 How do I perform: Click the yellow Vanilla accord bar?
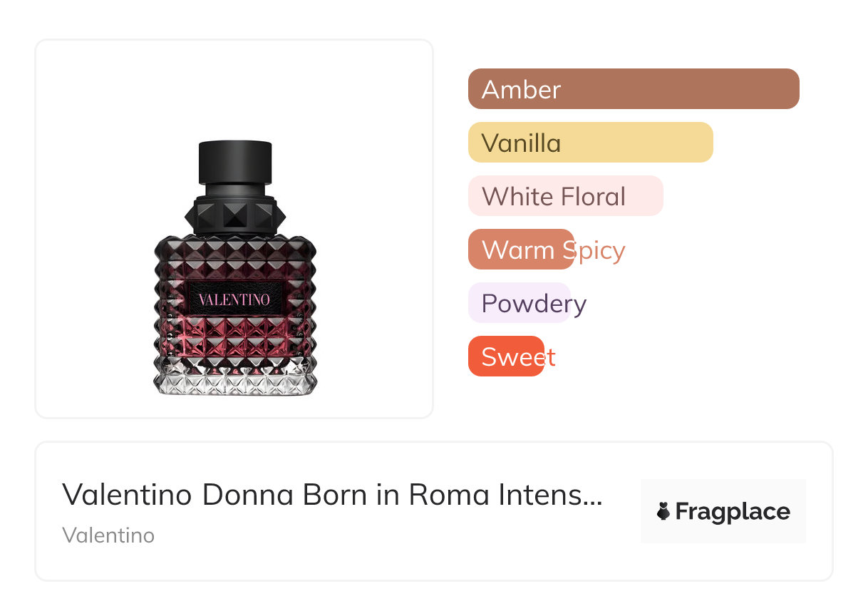pos(590,143)
